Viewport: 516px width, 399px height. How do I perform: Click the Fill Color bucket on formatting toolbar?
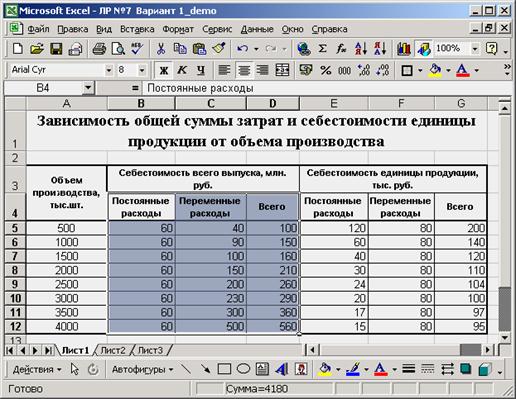435,70
